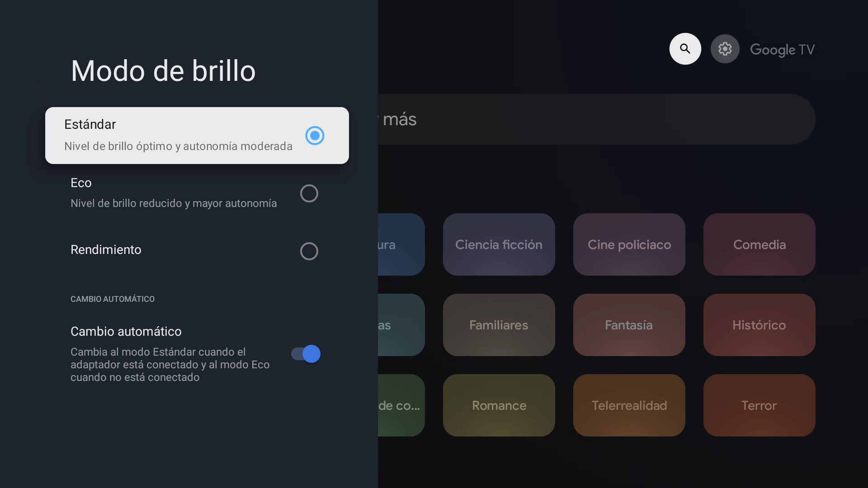Choose the Rendimiento mode entry

[x=197, y=250]
